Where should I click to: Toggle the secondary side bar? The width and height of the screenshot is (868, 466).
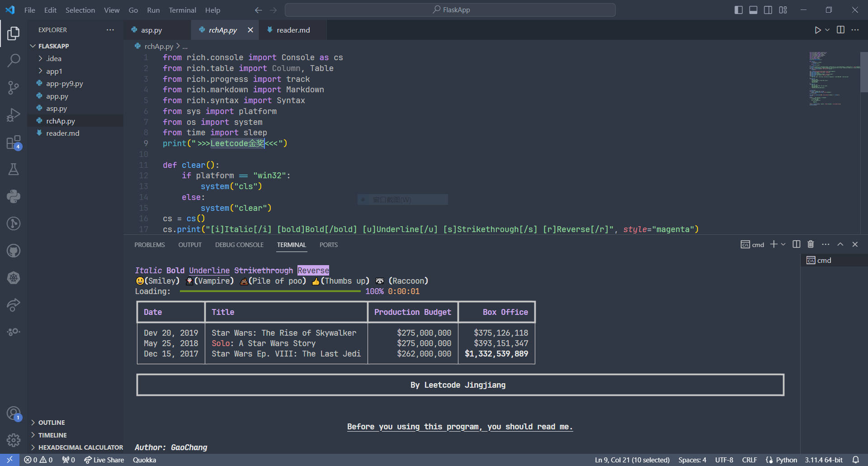point(768,10)
